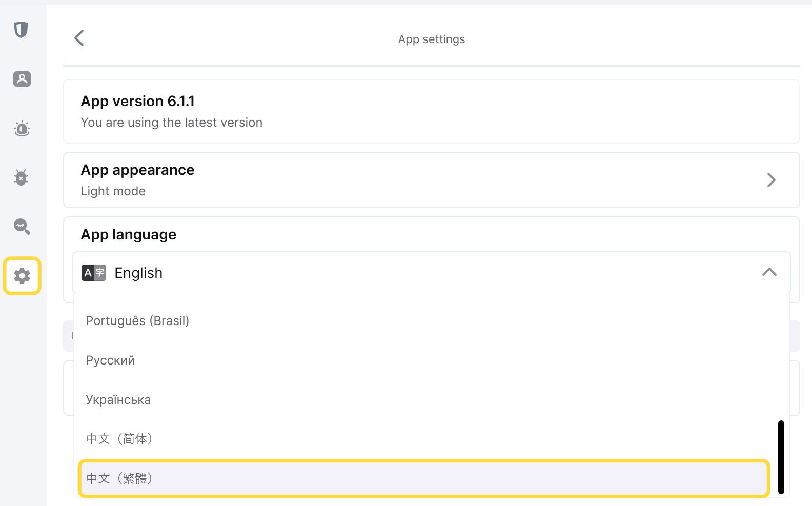Open the Light mode appearance setting
The height and width of the screenshot is (506, 812).
tap(113, 191)
